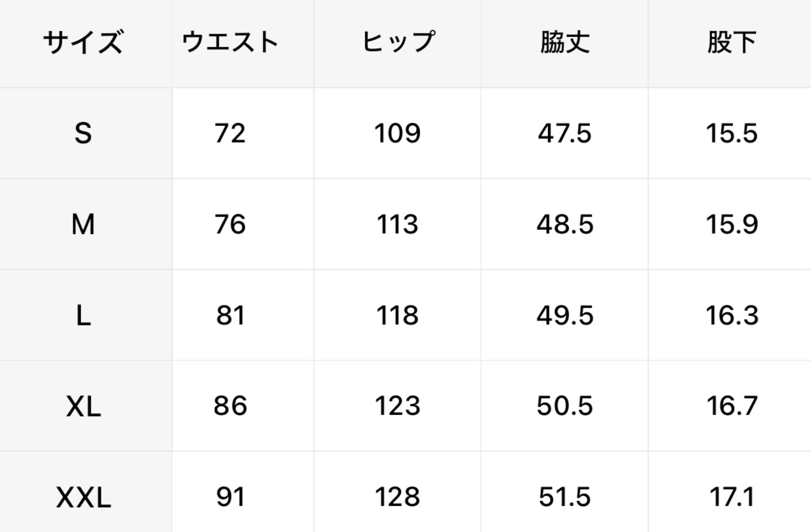Click hip value 109 in S row
The width and height of the screenshot is (811, 532).
(x=397, y=134)
